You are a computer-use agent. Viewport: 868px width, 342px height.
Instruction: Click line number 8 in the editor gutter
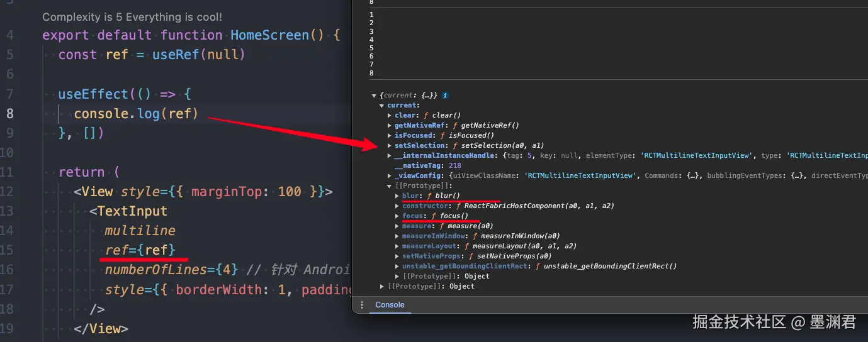[9, 114]
